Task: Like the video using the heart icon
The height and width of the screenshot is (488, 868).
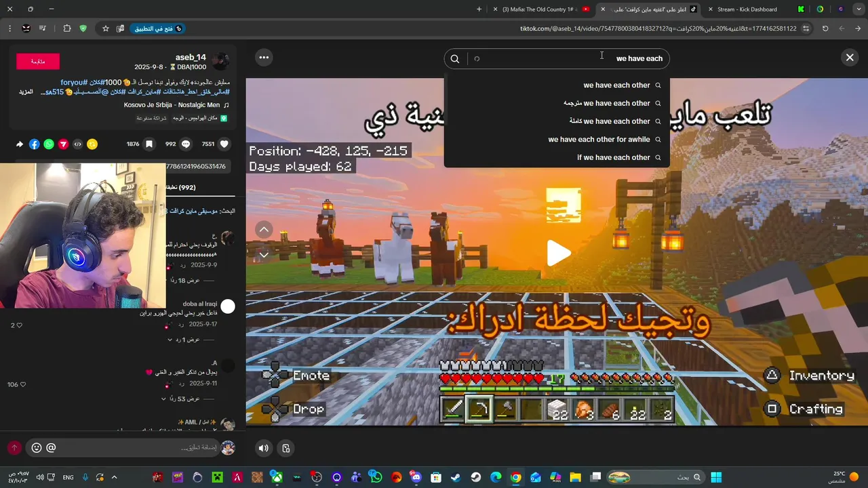Action: (224, 144)
